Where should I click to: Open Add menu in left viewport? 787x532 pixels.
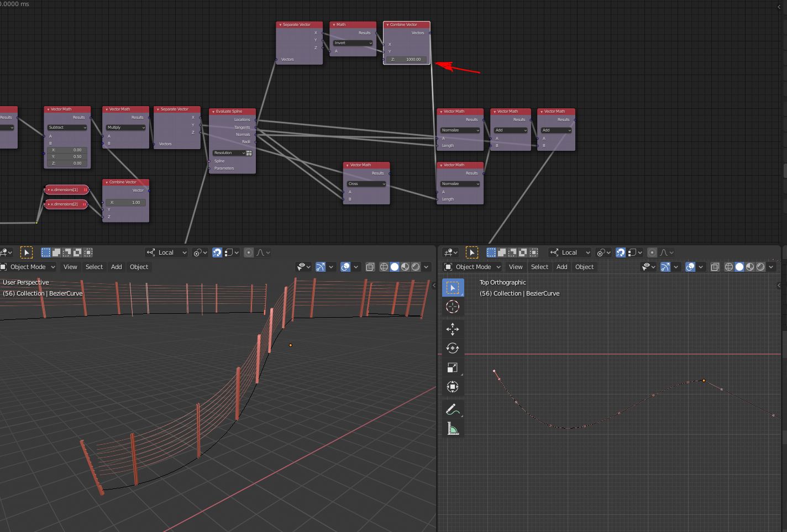pyautogui.click(x=116, y=267)
